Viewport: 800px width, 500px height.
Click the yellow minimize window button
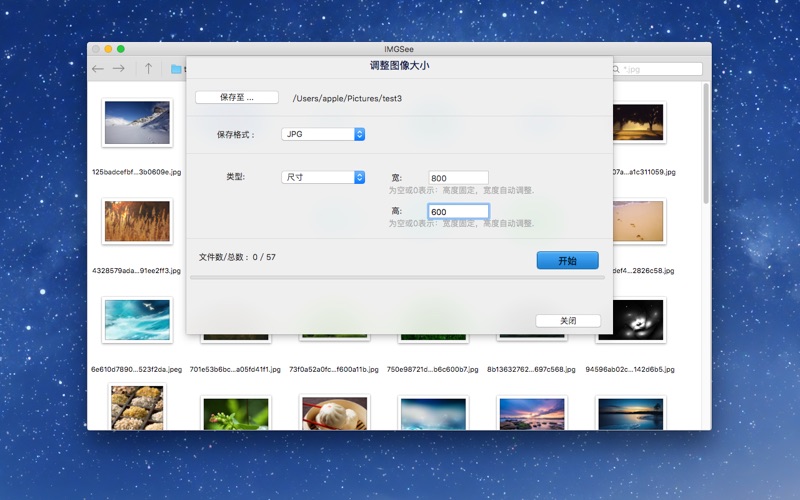point(108,49)
